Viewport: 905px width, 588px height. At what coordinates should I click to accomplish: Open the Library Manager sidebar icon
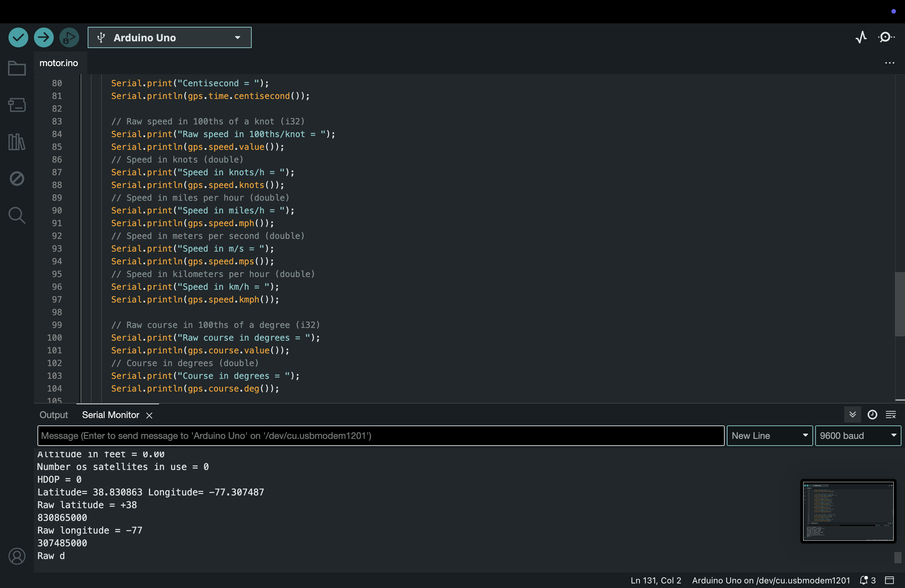17,142
